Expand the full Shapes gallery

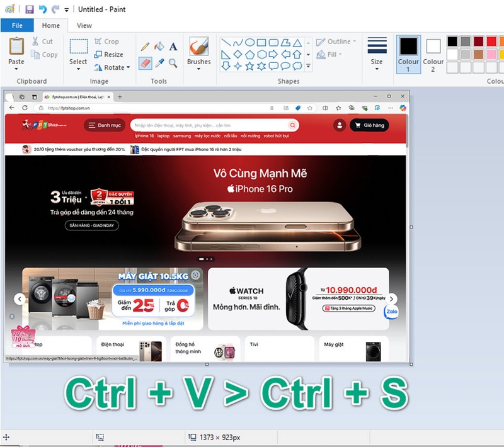point(308,66)
